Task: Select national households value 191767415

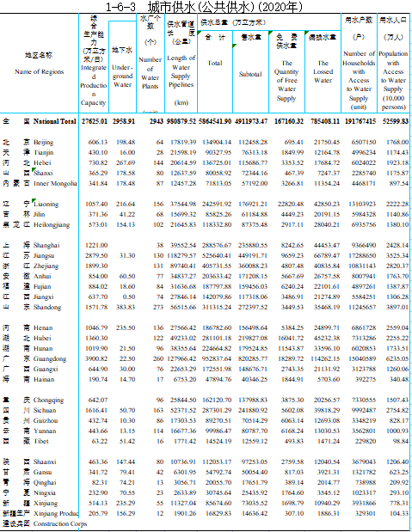Action: [360, 121]
